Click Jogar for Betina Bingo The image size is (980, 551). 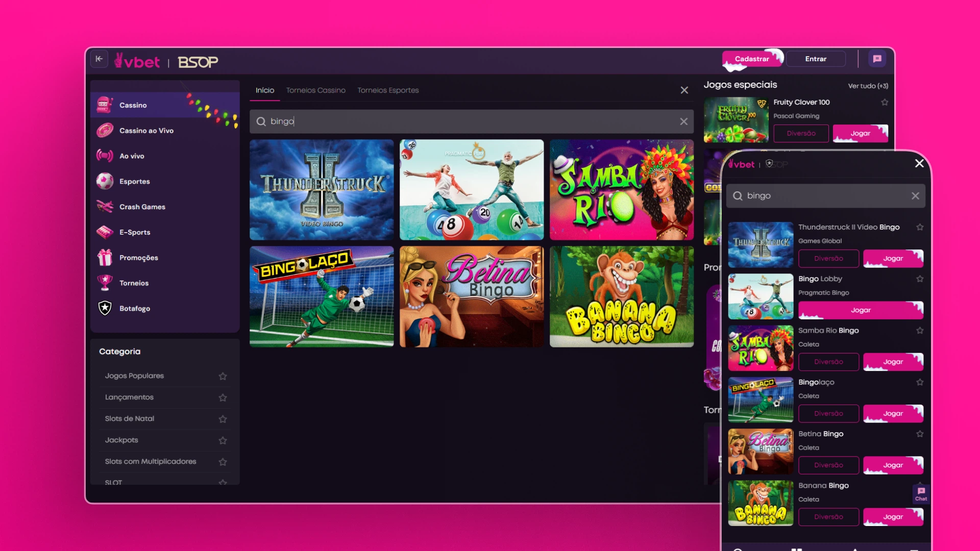pyautogui.click(x=893, y=465)
